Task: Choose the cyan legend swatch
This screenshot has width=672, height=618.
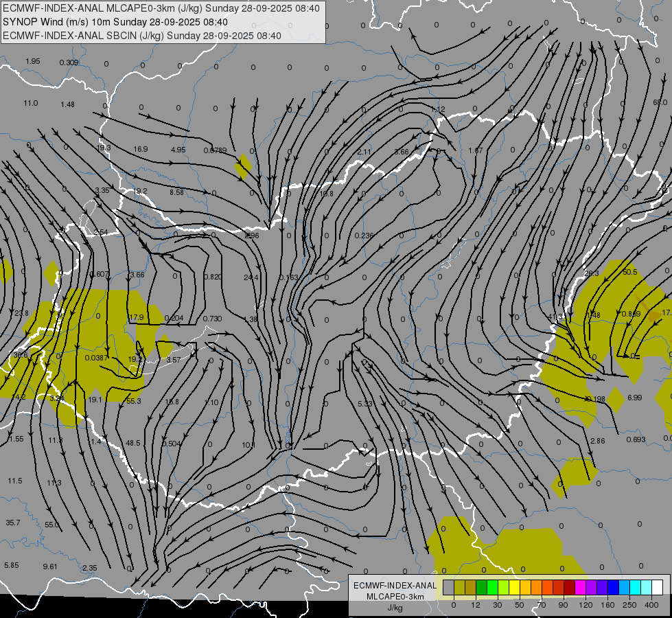Action: coord(636,587)
